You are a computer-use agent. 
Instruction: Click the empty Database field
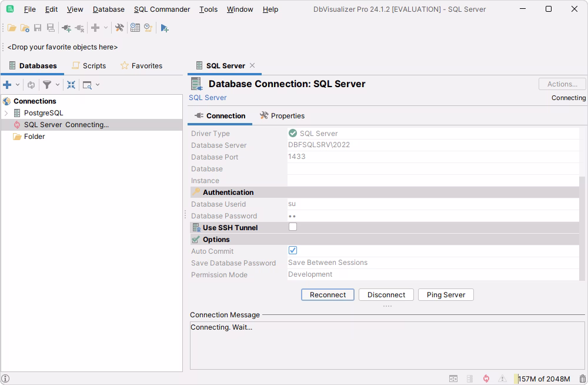433,168
